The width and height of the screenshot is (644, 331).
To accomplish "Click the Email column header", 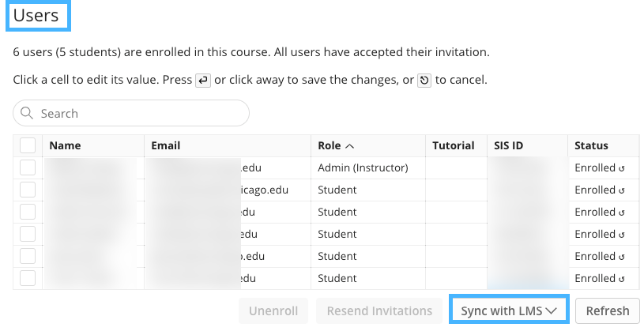I will pos(166,145).
